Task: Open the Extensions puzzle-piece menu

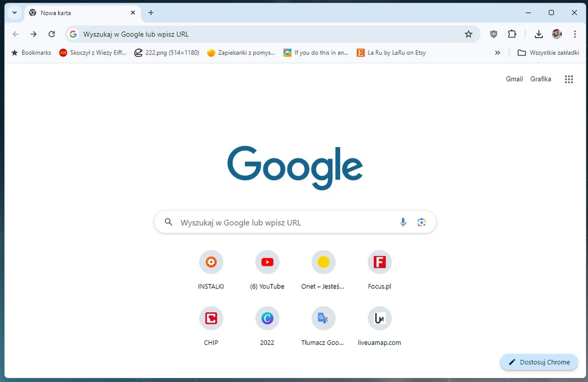Action: pos(512,34)
